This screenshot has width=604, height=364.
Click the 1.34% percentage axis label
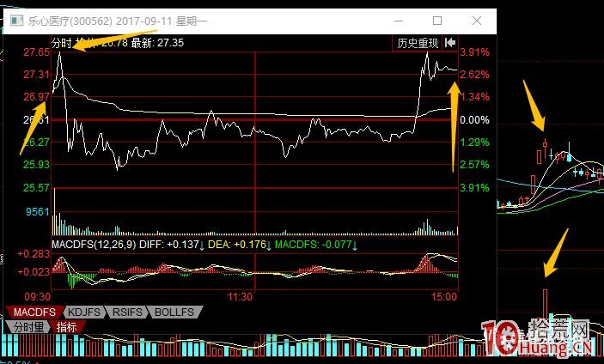474,97
